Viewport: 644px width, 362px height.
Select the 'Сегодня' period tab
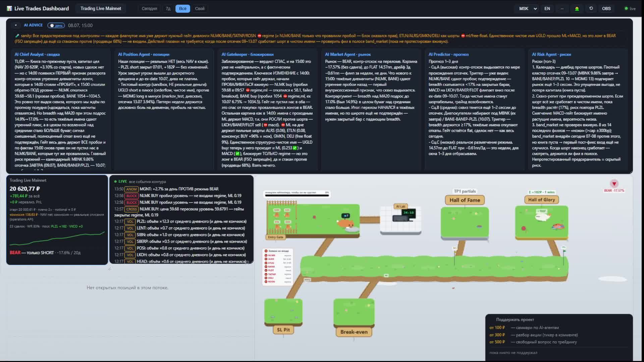point(149,8)
